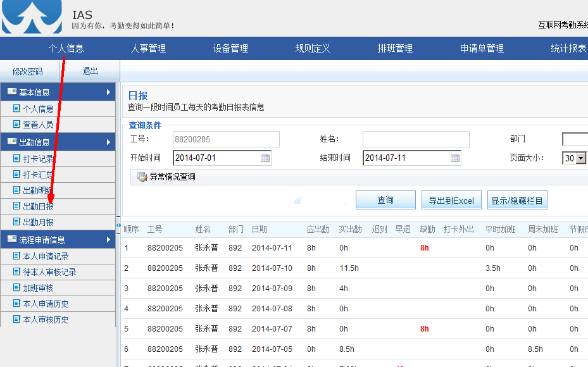Click the 11.5h cell for 2014-07-10
This screenshot has width=588, height=367.
[x=349, y=268]
